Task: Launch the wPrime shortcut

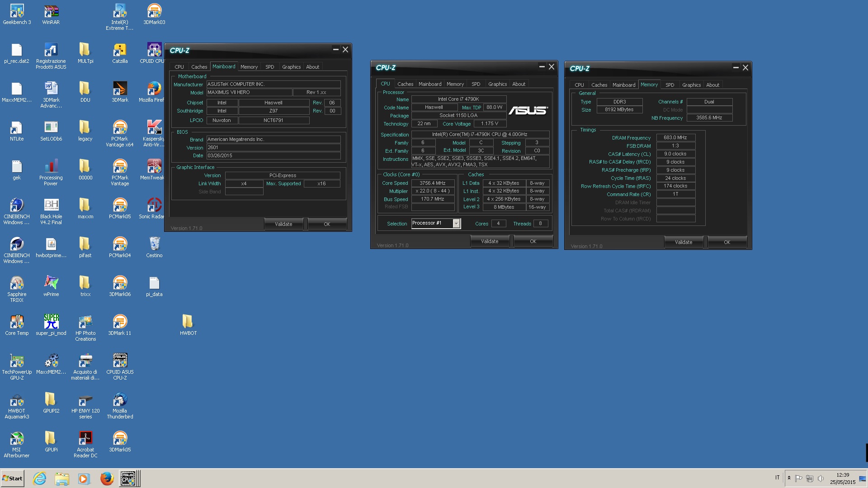Action: pos(51,286)
